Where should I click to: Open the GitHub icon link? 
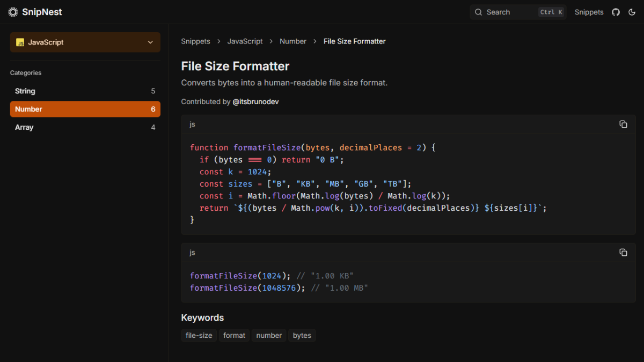click(x=616, y=12)
